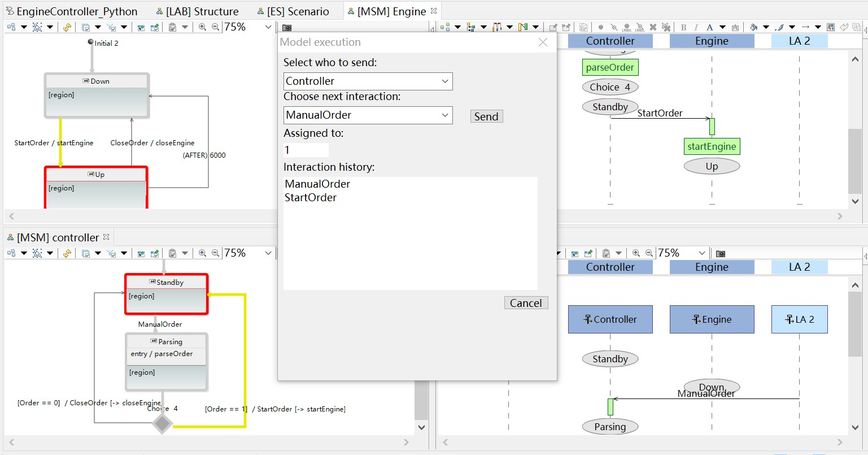Close the [MSM] Engine tab

click(434, 11)
